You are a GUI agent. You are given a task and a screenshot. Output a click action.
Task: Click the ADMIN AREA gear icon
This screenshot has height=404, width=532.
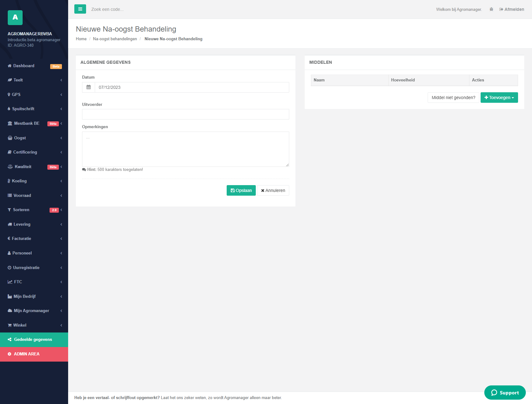(x=10, y=354)
